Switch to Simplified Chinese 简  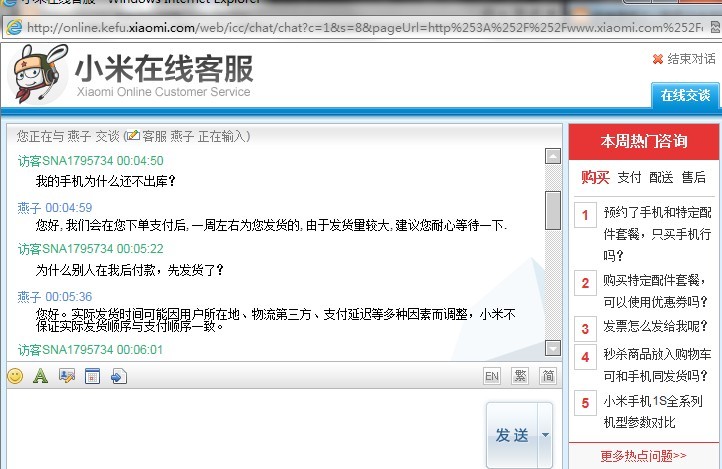[x=548, y=376]
